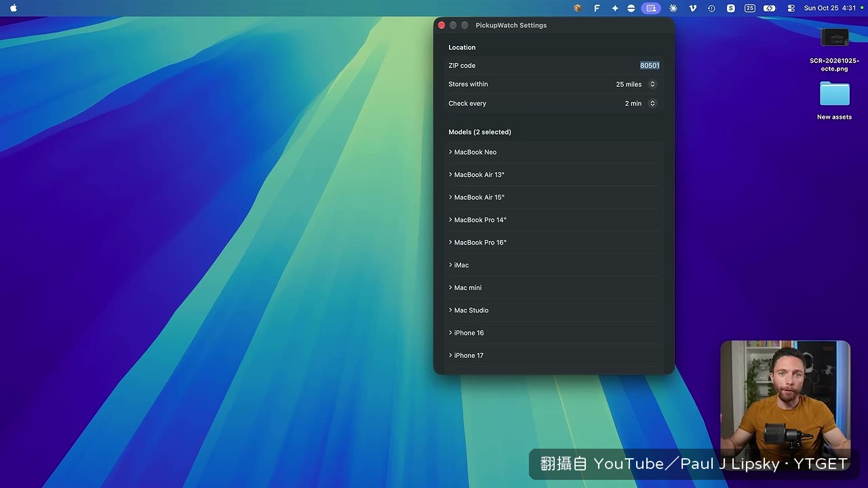The height and width of the screenshot is (488, 868).
Task: Click the battery charging status icon
Action: point(769,8)
